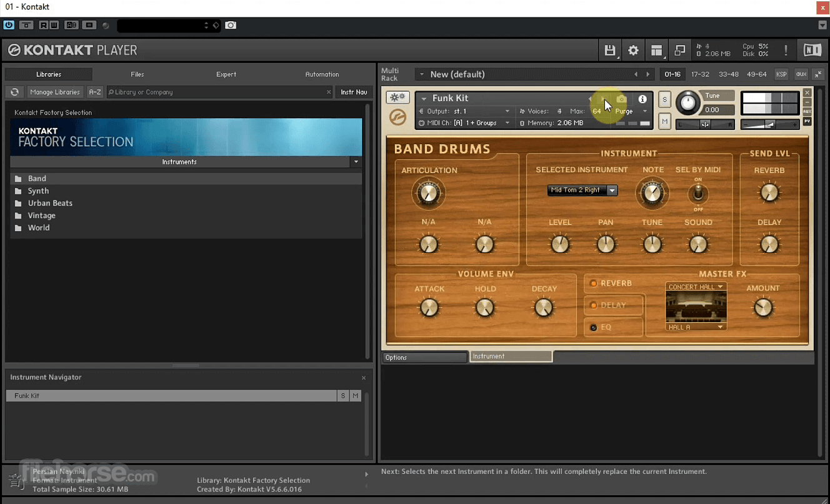Image resolution: width=830 pixels, height=504 pixels.
Task: Click the host toolbar camera snapshot icon
Action: (231, 25)
